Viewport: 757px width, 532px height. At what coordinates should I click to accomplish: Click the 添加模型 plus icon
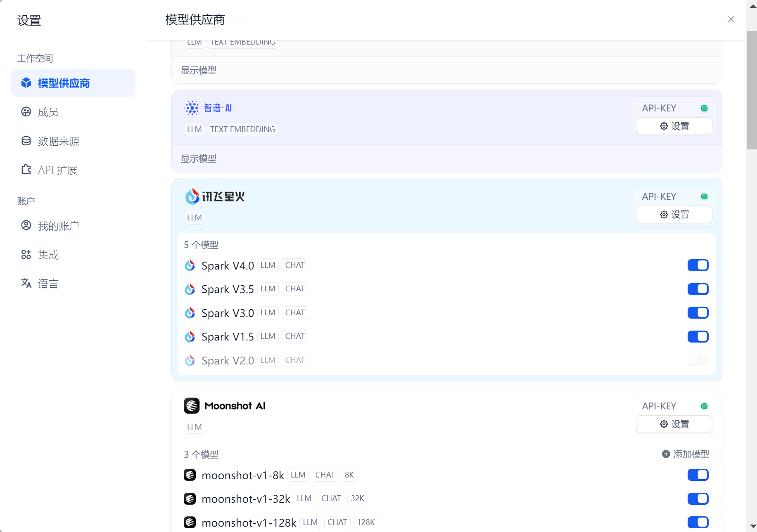pyautogui.click(x=666, y=454)
